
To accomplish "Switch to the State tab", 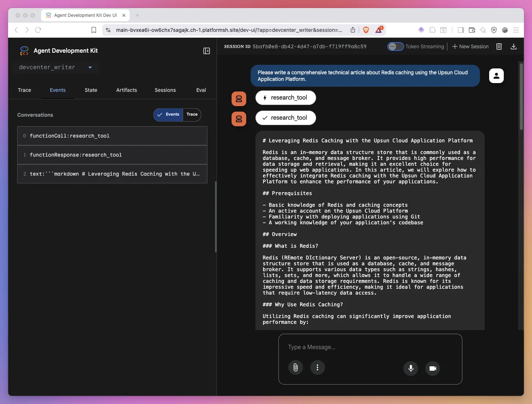I will (91, 90).
